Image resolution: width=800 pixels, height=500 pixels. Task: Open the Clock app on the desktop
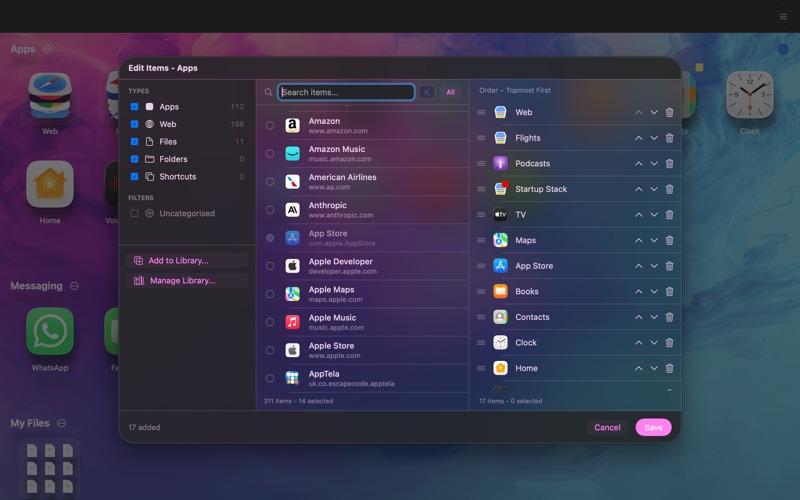749,95
